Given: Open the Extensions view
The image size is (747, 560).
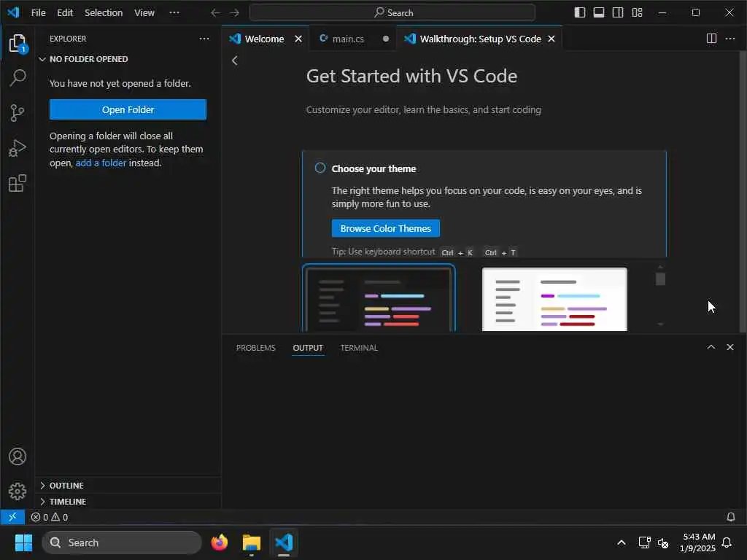Looking at the screenshot, I should click(18, 183).
